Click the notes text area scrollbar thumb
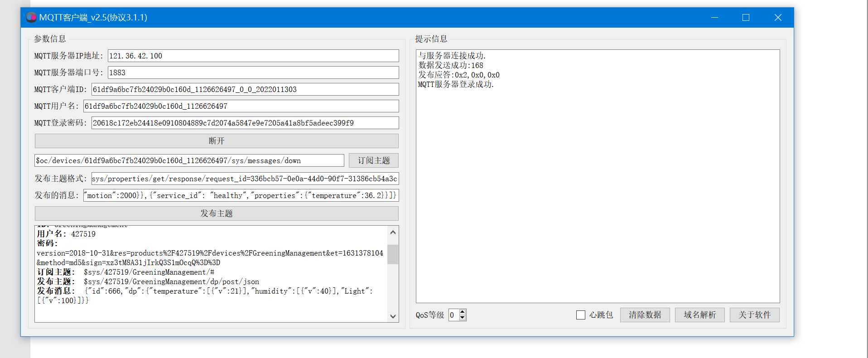This screenshot has width=868, height=358. tap(393, 254)
